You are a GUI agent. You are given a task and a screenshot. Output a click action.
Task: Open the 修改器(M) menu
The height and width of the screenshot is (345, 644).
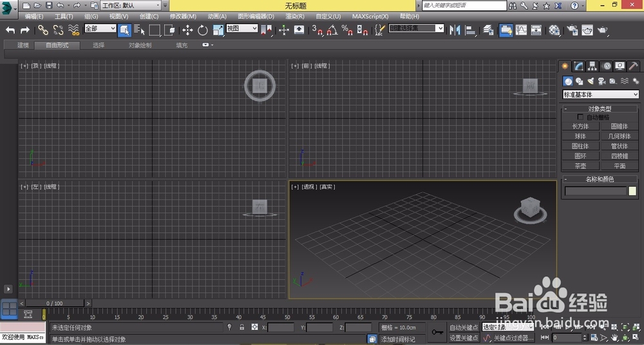tap(183, 17)
